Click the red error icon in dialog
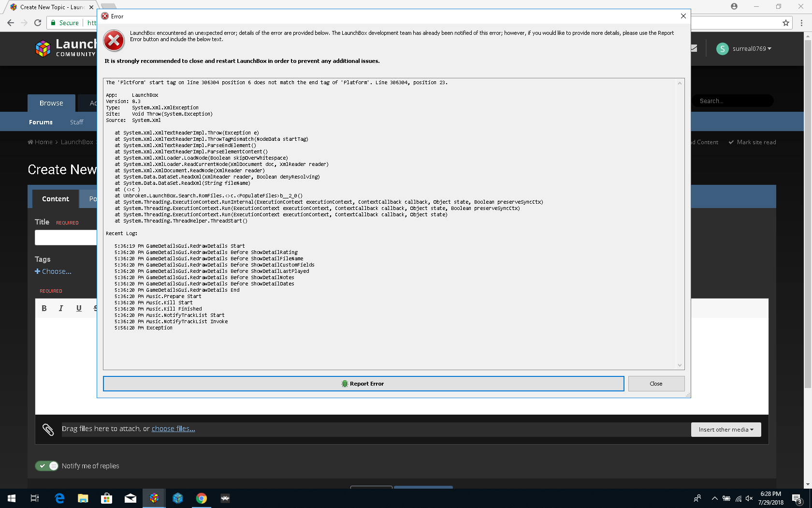Image resolution: width=812 pixels, height=508 pixels. coord(114,41)
